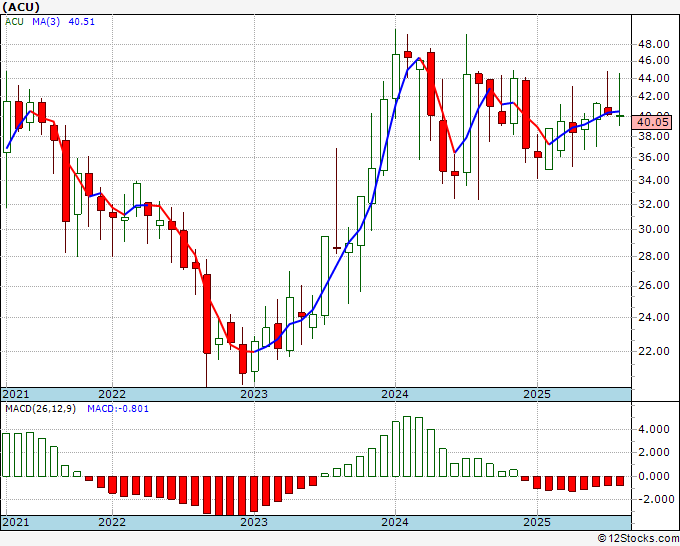Click the 0.000 MACD axis label

coord(653,476)
